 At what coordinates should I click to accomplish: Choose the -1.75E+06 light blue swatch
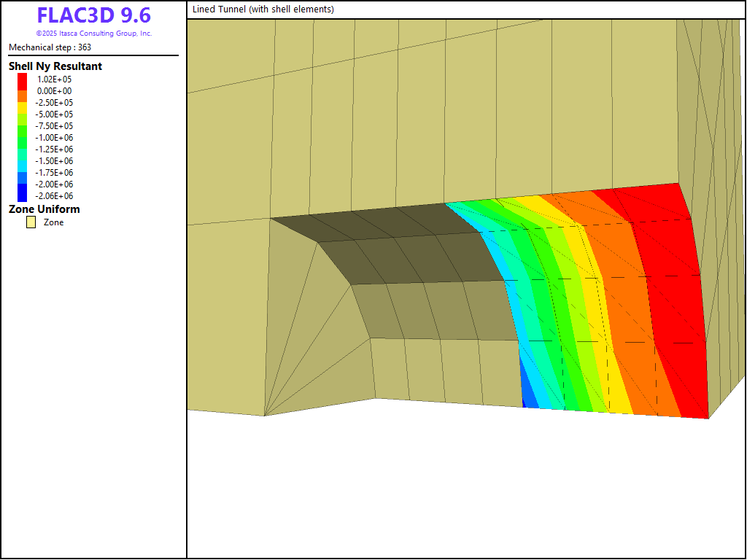pos(22,173)
